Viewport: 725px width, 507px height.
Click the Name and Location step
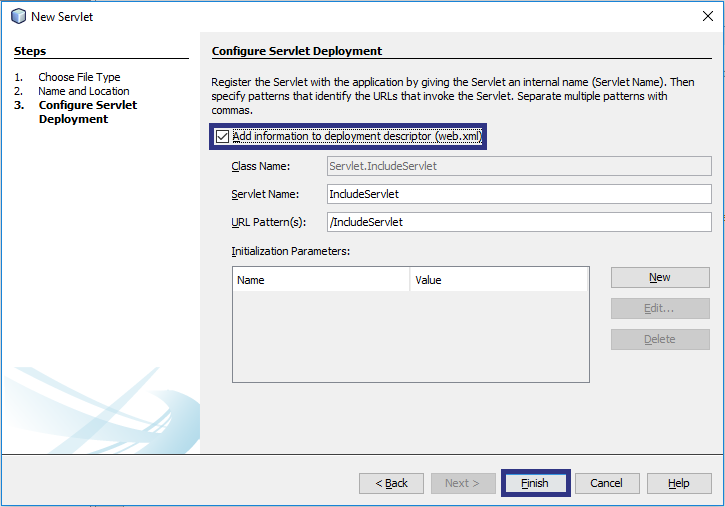coord(84,91)
